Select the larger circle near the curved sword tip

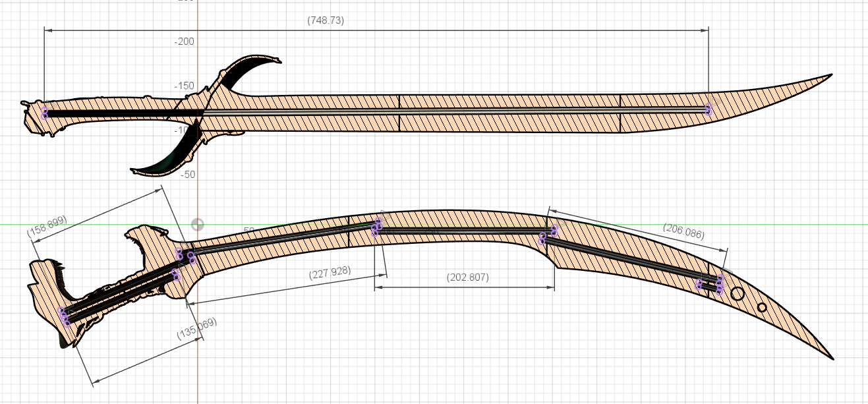pos(738,294)
